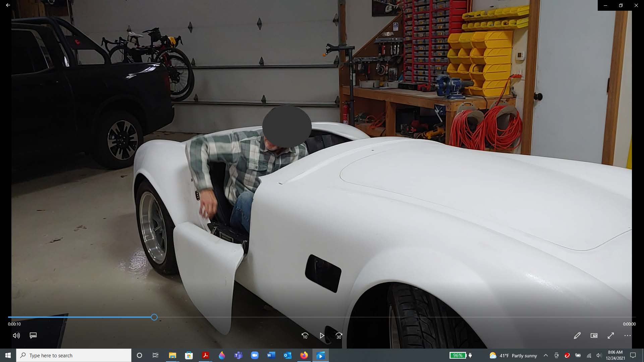Screen dimensions: 644x362
Task: Open the edit pencil menu
Action: click(577, 336)
